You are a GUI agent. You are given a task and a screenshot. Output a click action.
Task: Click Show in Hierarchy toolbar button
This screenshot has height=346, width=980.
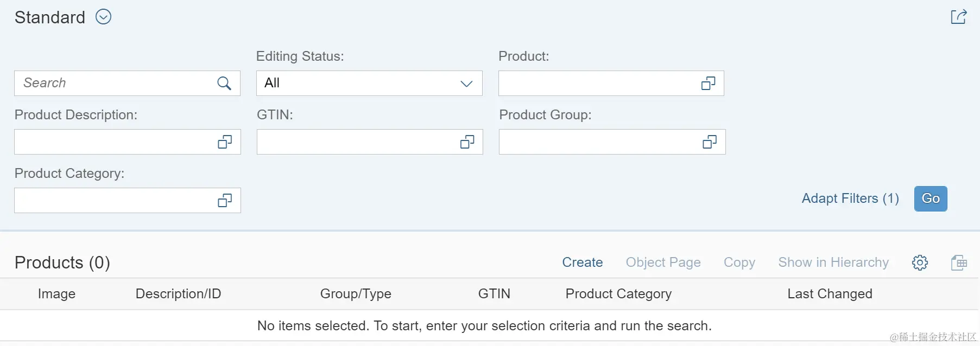tap(833, 262)
